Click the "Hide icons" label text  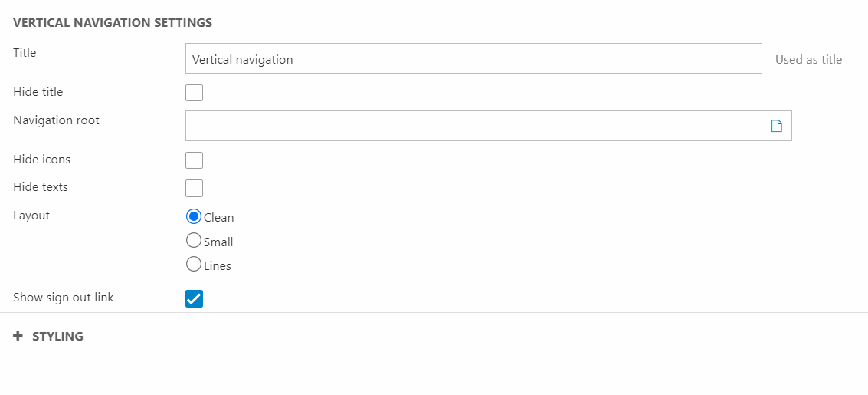point(42,160)
